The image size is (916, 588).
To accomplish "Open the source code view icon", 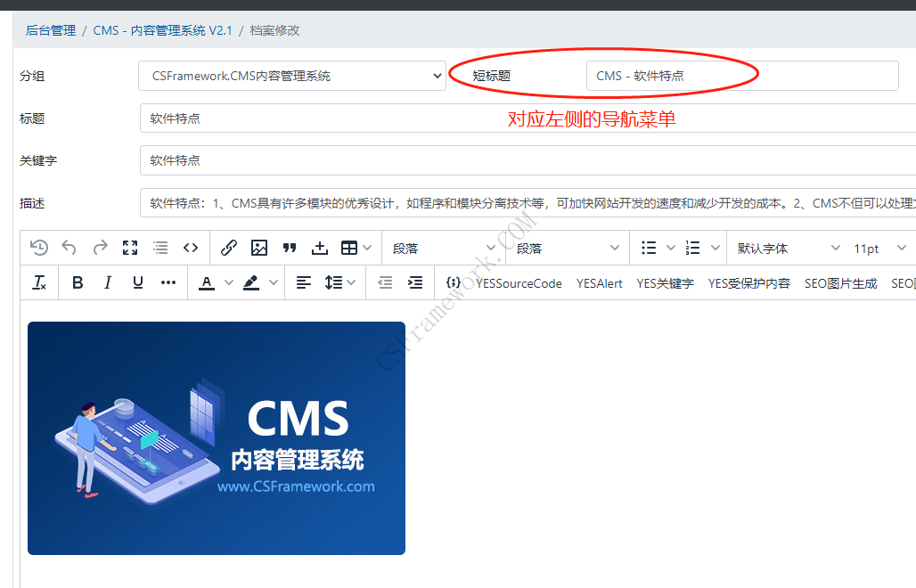I will [x=191, y=248].
